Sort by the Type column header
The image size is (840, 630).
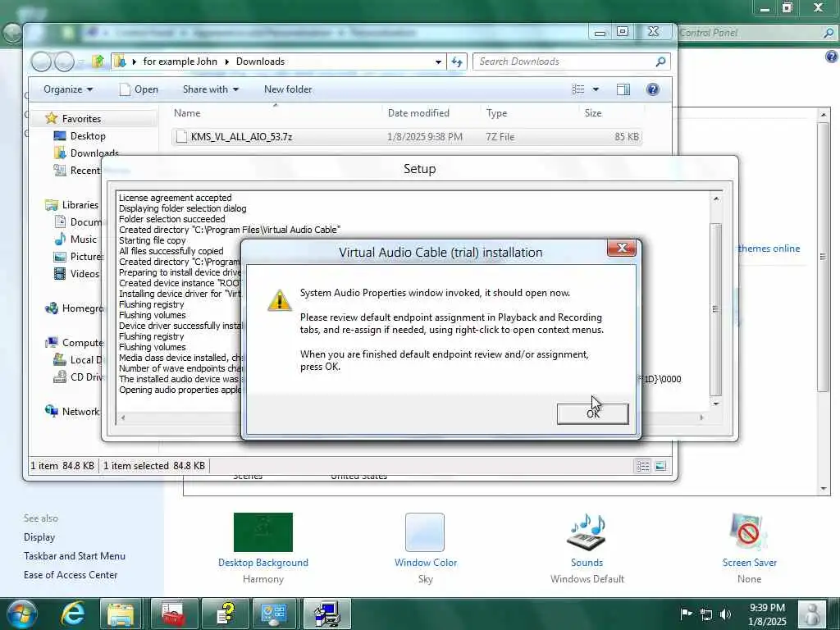click(x=496, y=113)
